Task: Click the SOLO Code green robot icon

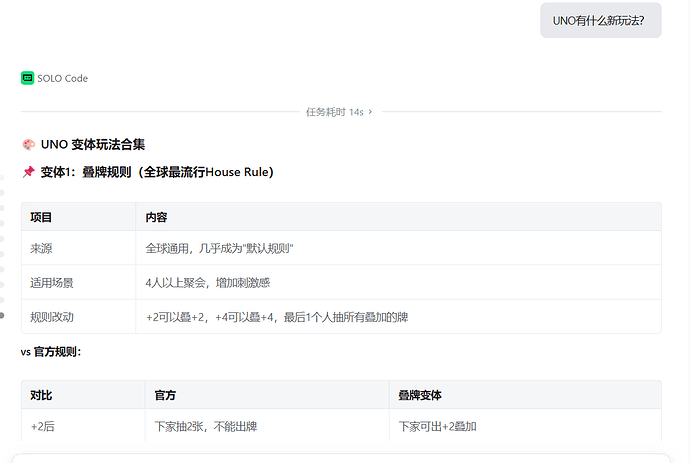Action: click(27, 78)
